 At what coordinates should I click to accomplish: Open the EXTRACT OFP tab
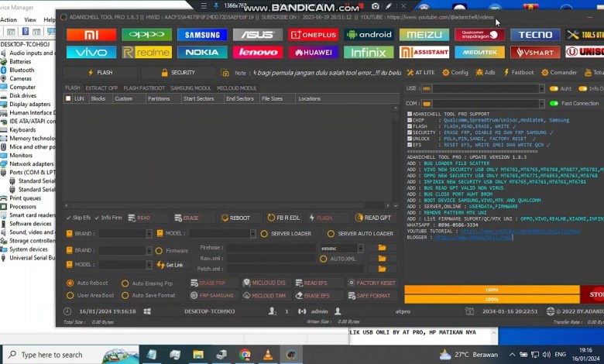pos(101,88)
